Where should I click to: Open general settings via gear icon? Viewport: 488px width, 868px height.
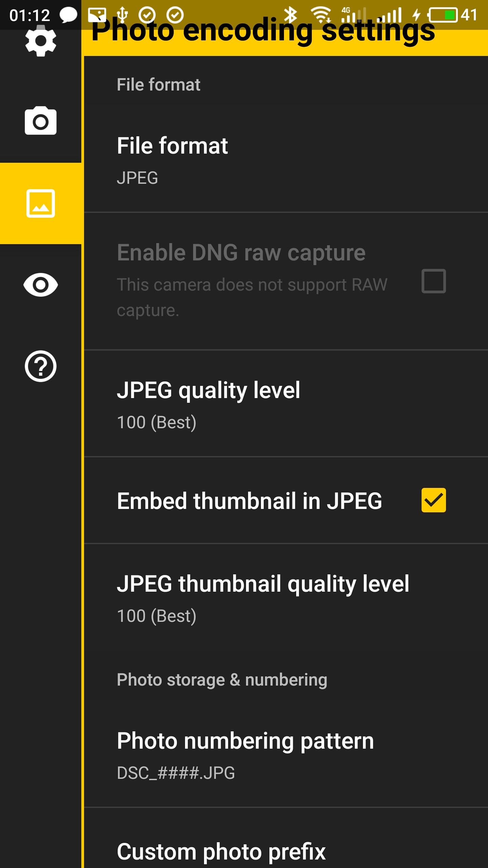(41, 41)
